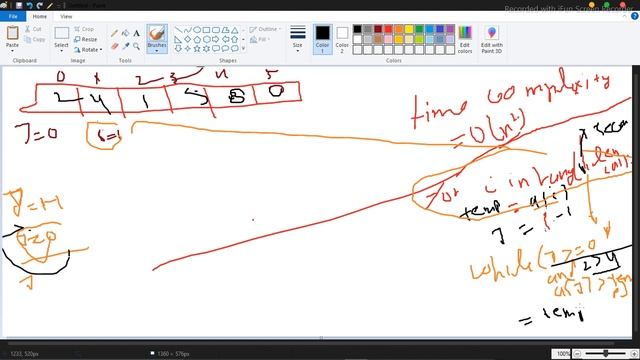Expand the Rotate dropdown

(x=88, y=49)
